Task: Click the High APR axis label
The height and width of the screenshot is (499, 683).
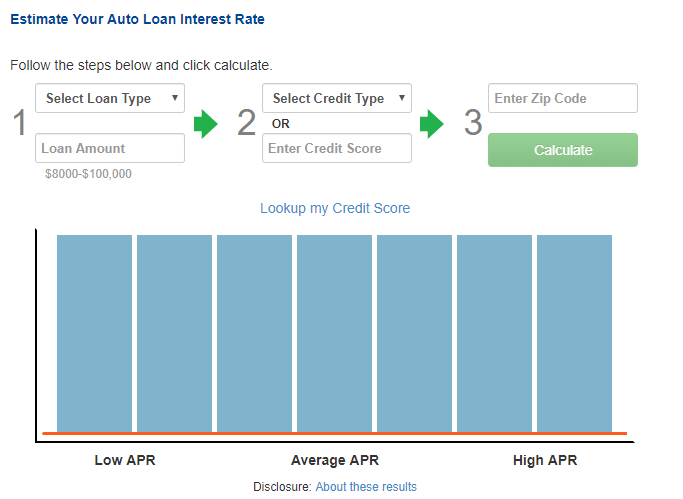Action: [545, 460]
